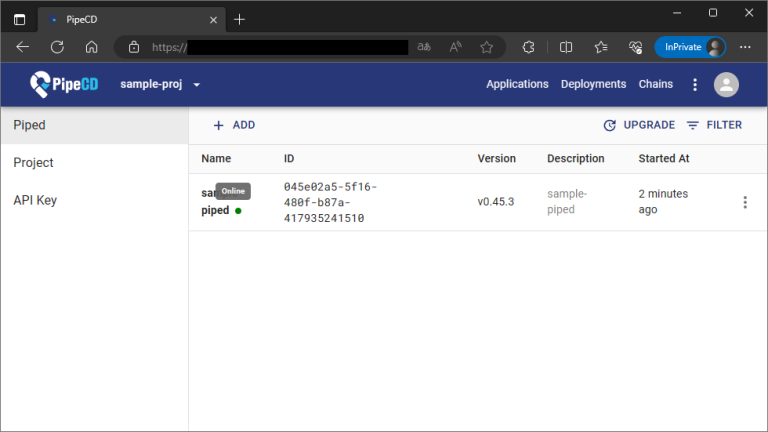Open the browser split screen icon
Screen dimensions: 768x432
pos(566,47)
